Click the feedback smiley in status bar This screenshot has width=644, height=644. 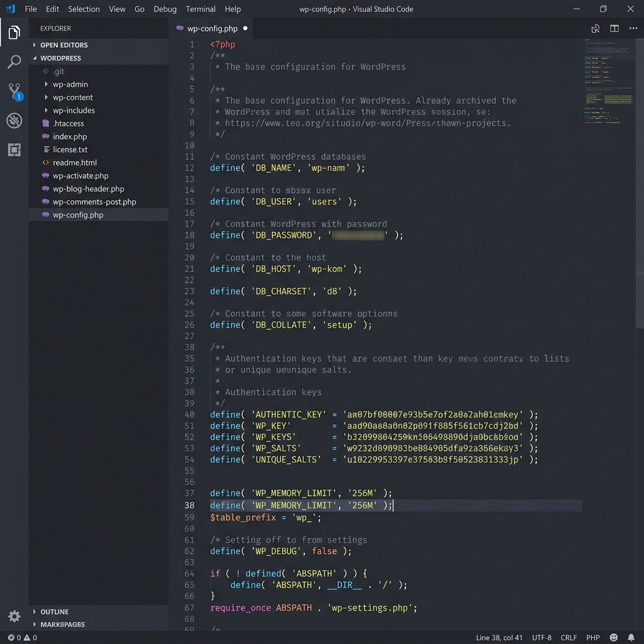613,638
